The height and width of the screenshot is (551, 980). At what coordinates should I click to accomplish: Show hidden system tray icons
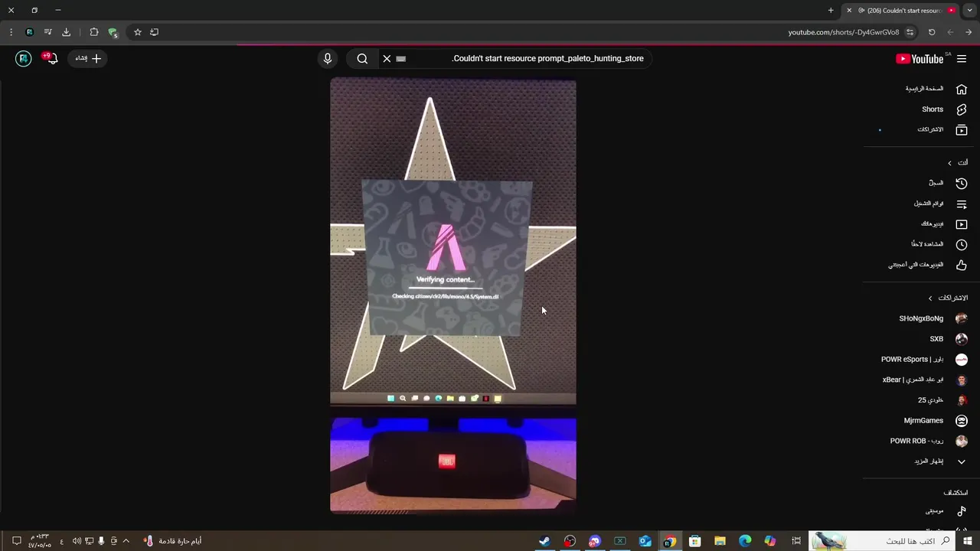pos(126,541)
